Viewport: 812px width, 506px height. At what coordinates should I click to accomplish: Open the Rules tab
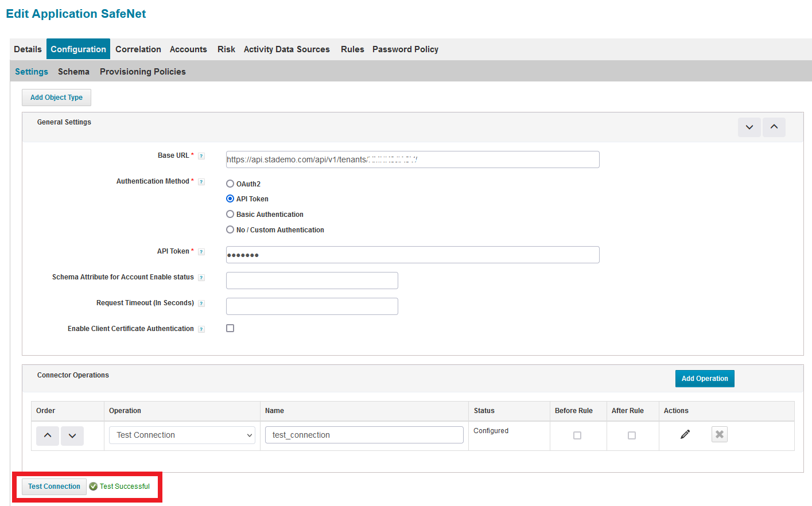(352, 49)
